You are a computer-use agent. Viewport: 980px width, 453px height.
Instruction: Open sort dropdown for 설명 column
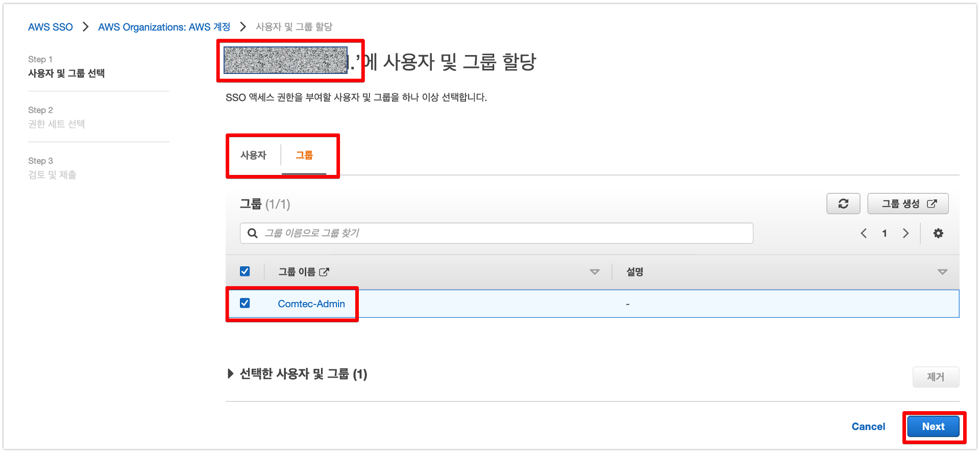click(x=943, y=272)
